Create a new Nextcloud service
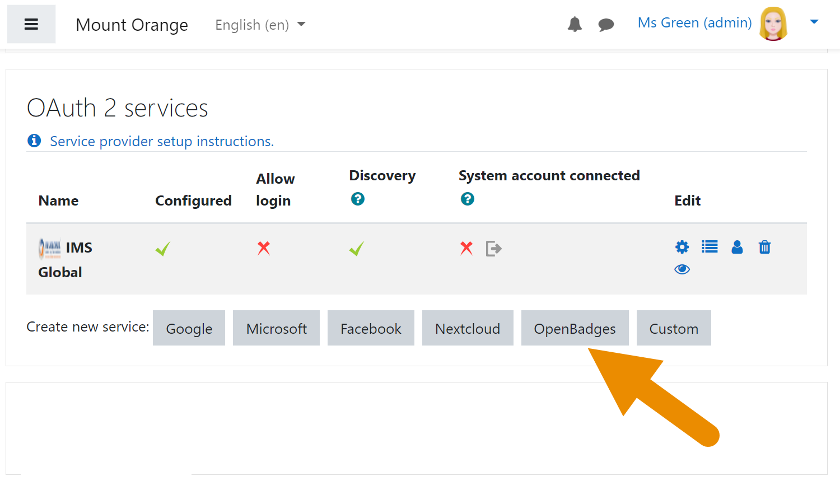840x504 pixels. pos(468,328)
